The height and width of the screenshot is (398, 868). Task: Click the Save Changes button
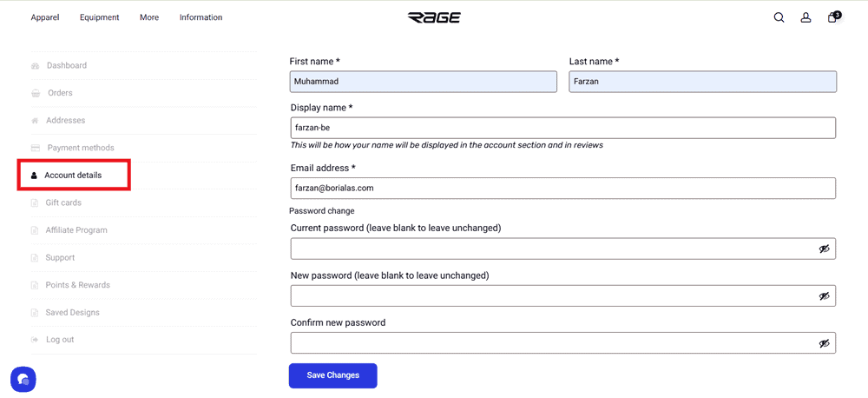coord(332,375)
